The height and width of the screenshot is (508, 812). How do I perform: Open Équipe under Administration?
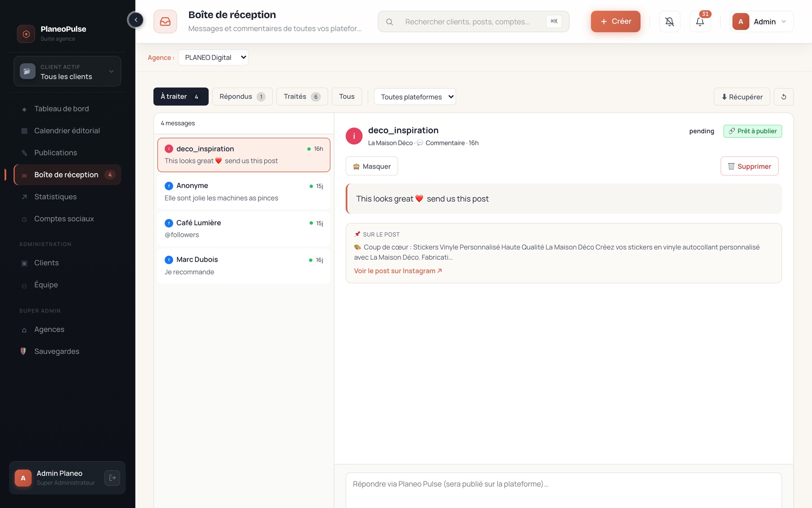tap(67, 285)
